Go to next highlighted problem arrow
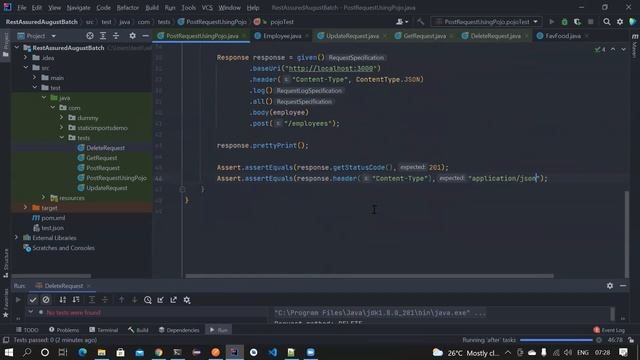This screenshot has height=360, width=640. [x=623, y=49]
